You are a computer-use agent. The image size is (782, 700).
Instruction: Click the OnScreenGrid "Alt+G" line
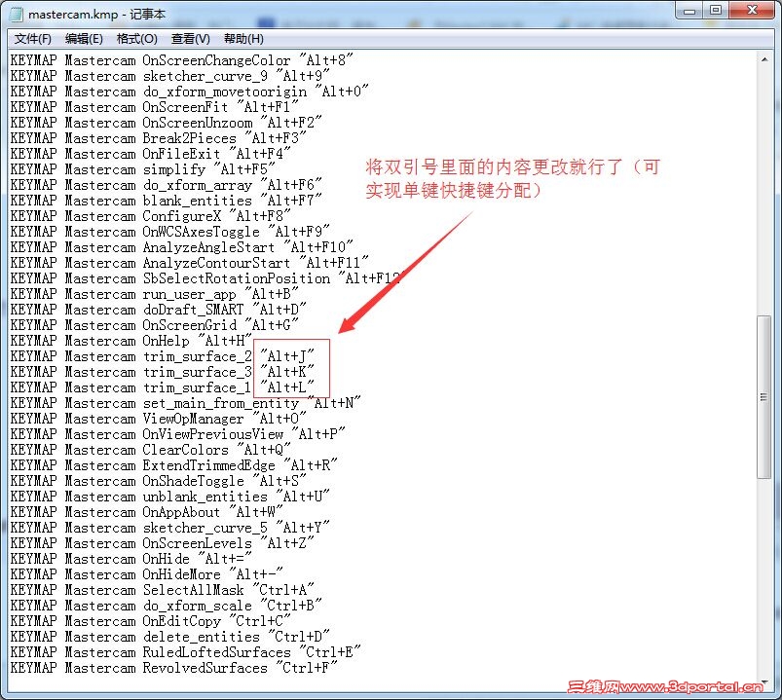point(155,325)
